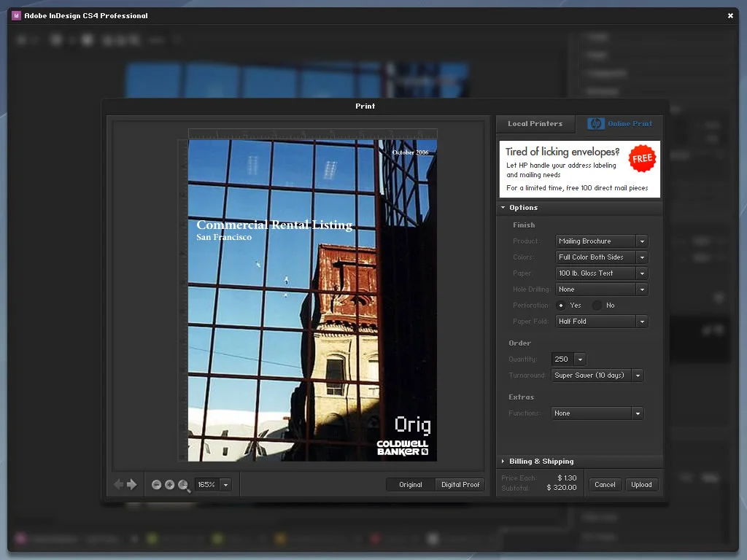
Task: Zoom in using the plus icon
Action: pyautogui.click(x=169, y=485)
